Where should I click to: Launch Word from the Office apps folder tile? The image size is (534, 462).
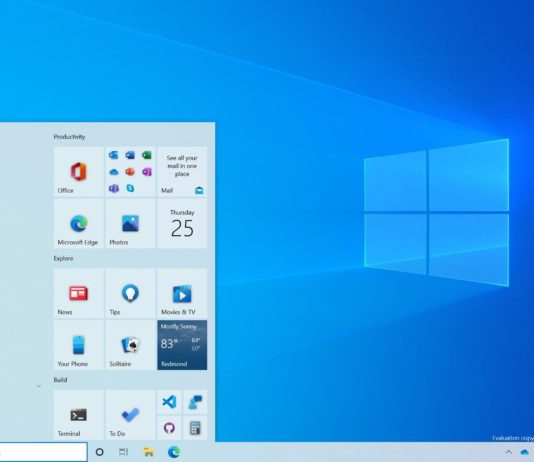pos(130,155)
